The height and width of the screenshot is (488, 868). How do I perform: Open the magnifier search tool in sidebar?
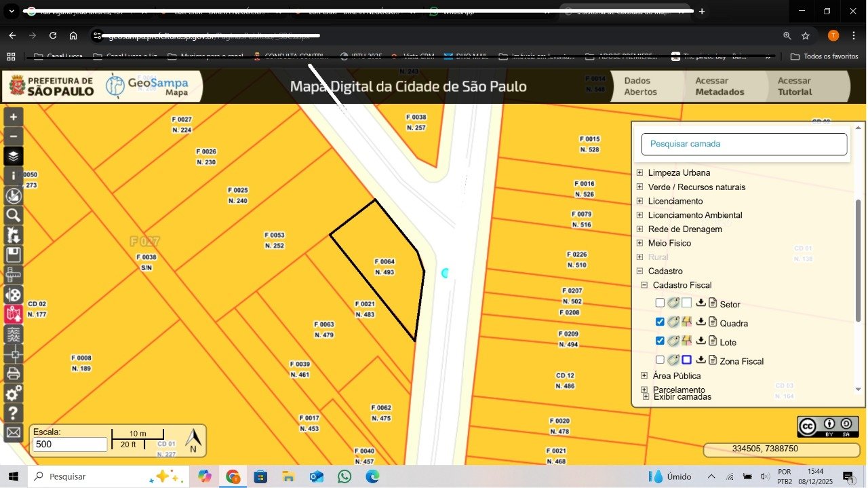[14, 216]
